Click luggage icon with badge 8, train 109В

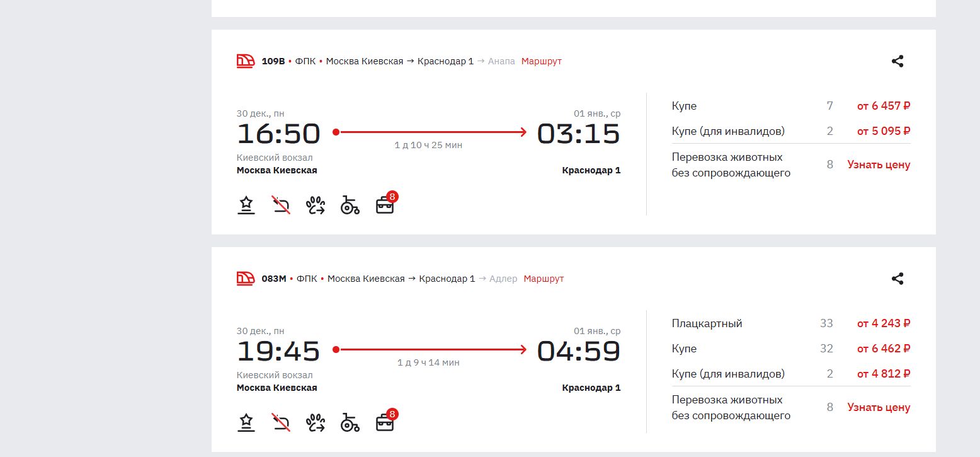click(385, 205)
